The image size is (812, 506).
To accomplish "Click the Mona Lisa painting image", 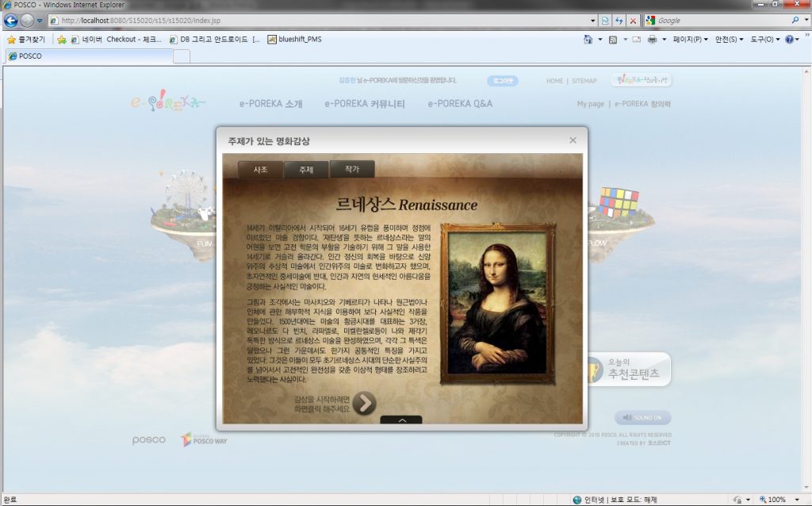I will [x=498, y=303].
